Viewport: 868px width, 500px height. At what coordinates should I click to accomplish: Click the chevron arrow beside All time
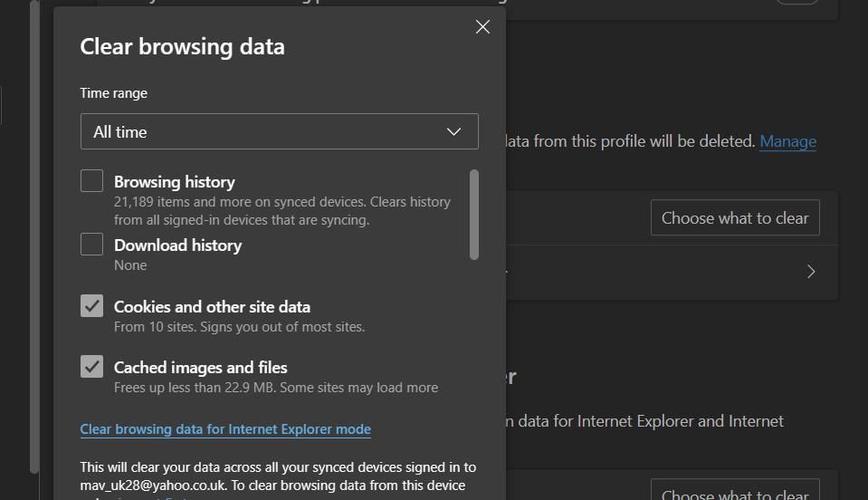point(454,132)
